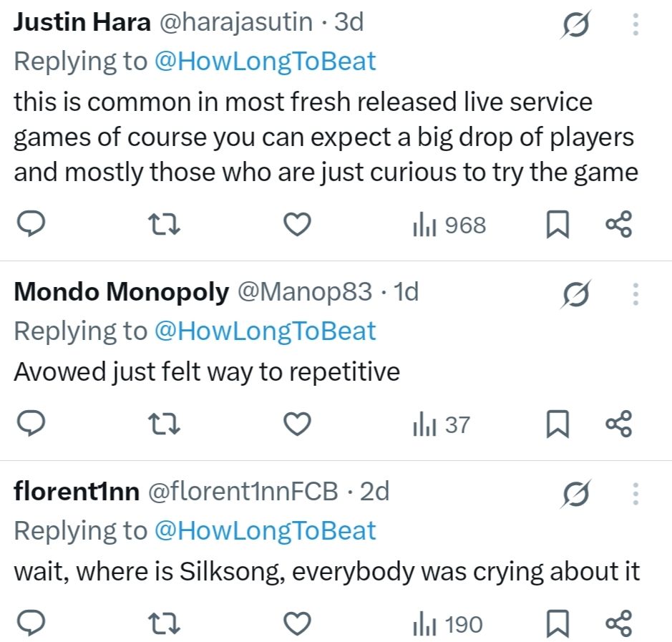This screenshot has height=642, width=672.
Task: Reply to Mondo Monopoly's tweet
Action: [31, 425]
